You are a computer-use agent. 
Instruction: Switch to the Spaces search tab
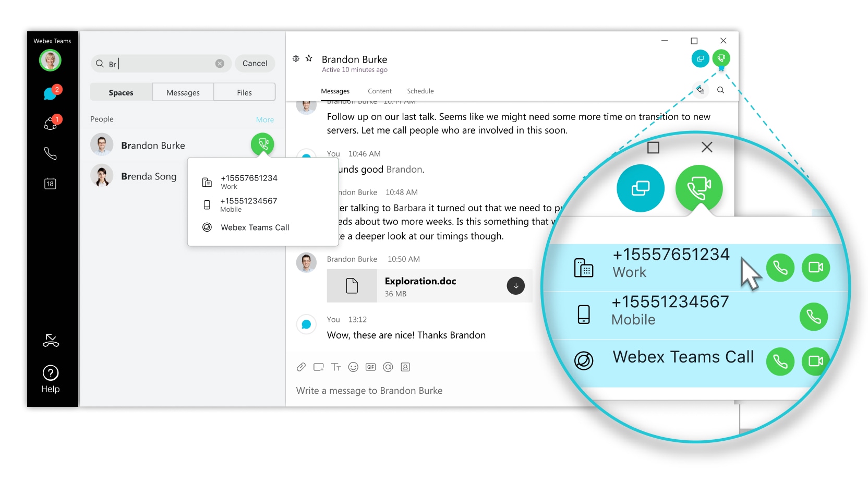pos(121,92)
